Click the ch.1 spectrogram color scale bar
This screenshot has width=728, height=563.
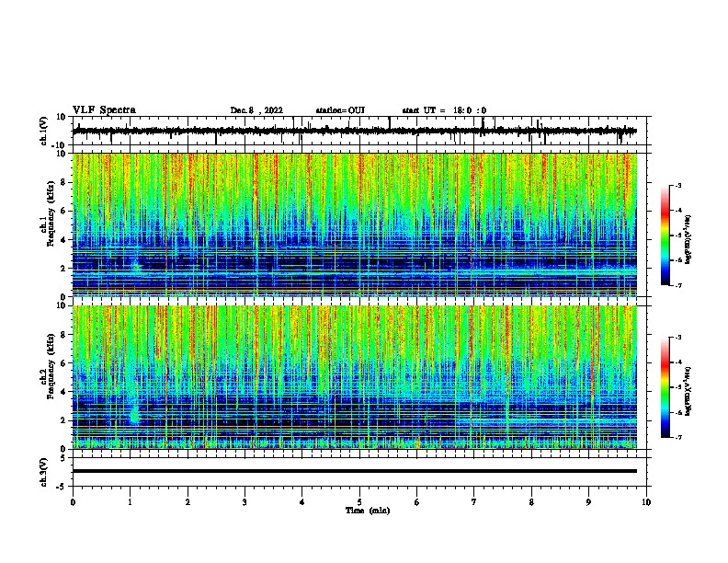[665, 236]
